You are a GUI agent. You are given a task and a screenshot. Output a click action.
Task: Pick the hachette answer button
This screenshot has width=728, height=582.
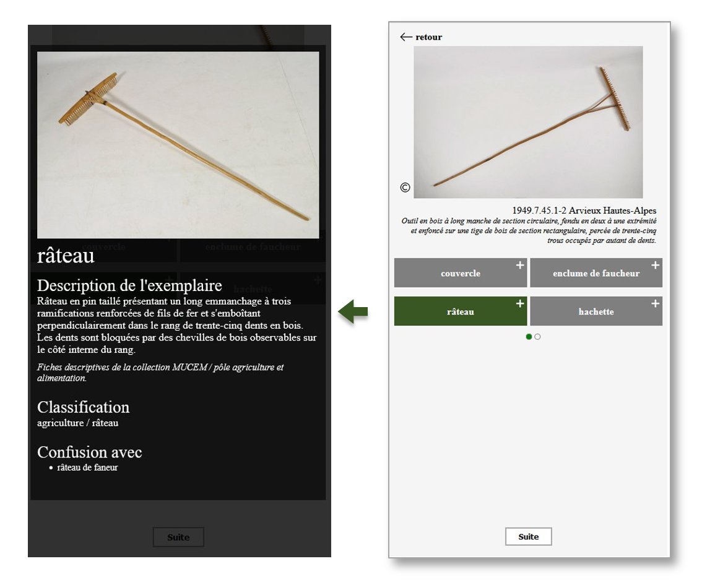596,311
